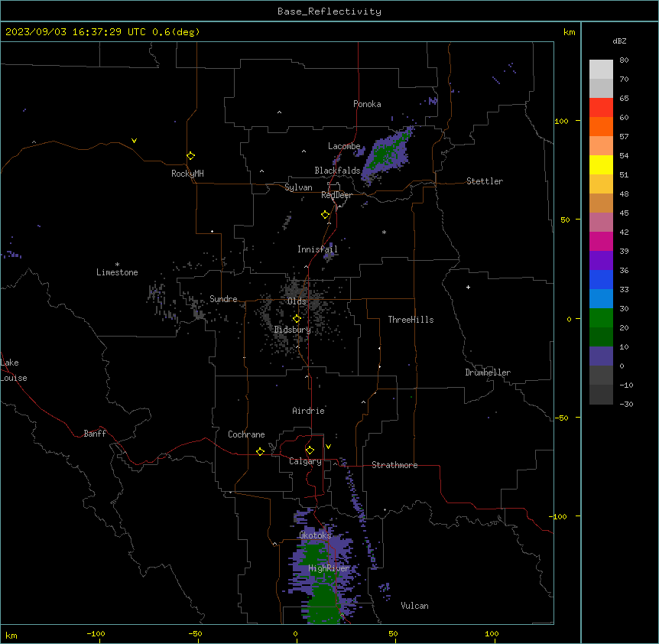
Task: Click the yellow diamond marker near RockyMH
Action: click(x=191, y=156)
